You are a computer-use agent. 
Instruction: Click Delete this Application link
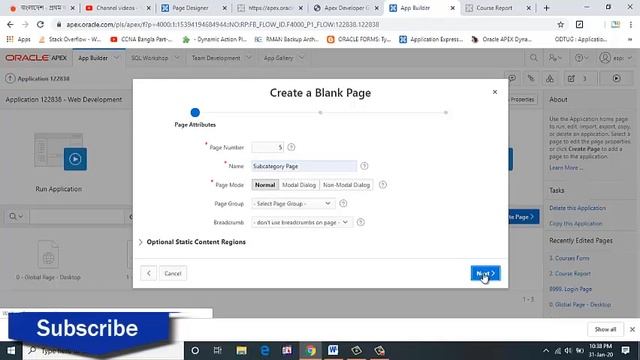click(577, 208)
